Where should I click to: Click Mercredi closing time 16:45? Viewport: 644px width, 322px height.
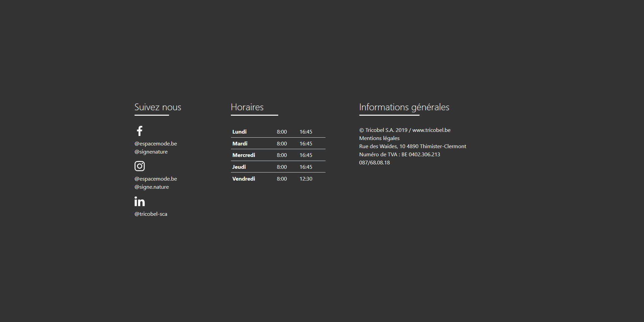coord(306,155)
